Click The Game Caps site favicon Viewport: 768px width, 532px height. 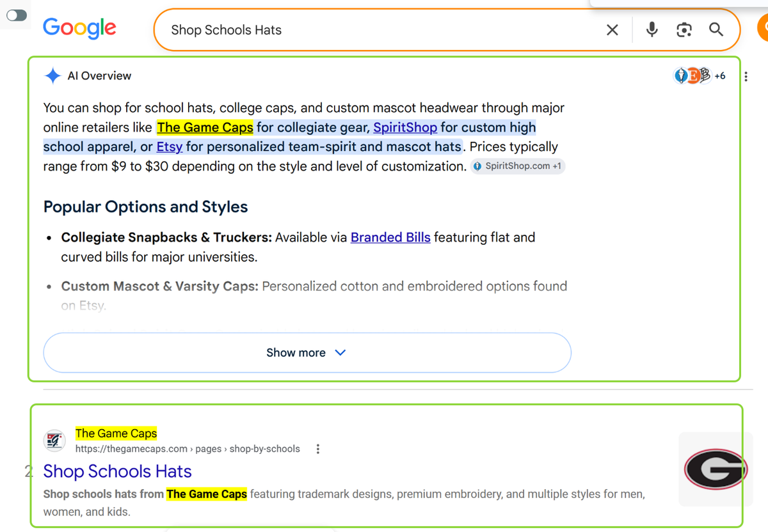pyautogui.click(x=54, y=441)
